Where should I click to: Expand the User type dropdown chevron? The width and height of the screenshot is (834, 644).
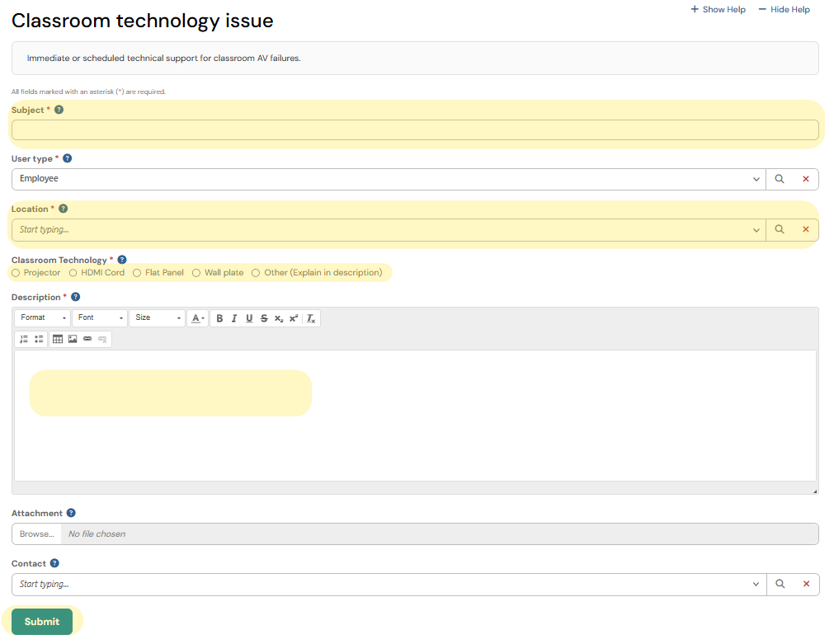(756, 179)
